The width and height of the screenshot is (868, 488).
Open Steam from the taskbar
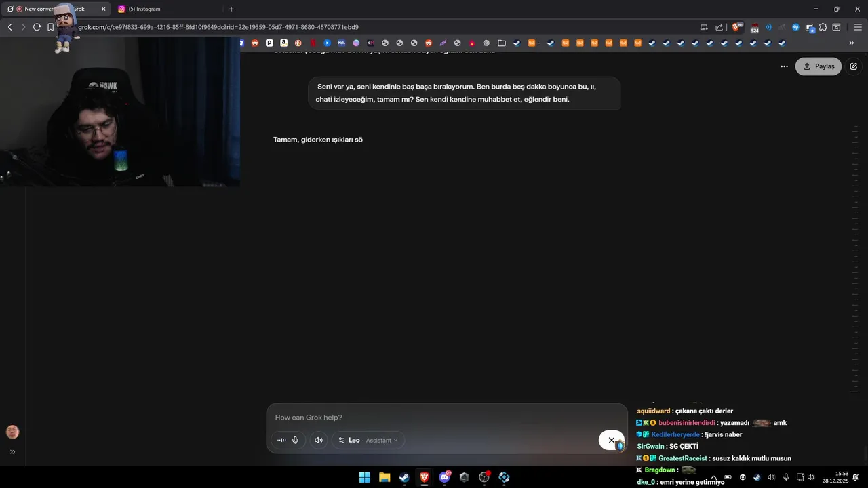404,477
